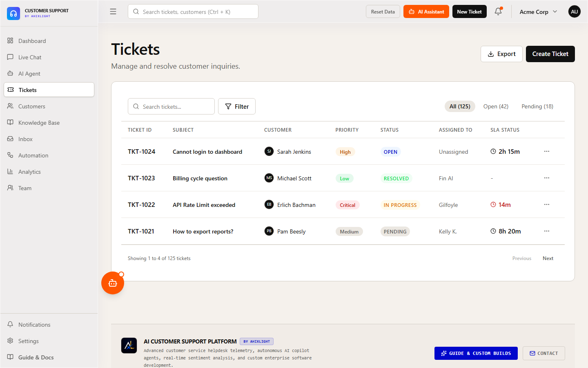
Task: Click the BY AHIXLIGHT badge in footer
Action: [x=256, y=341]
